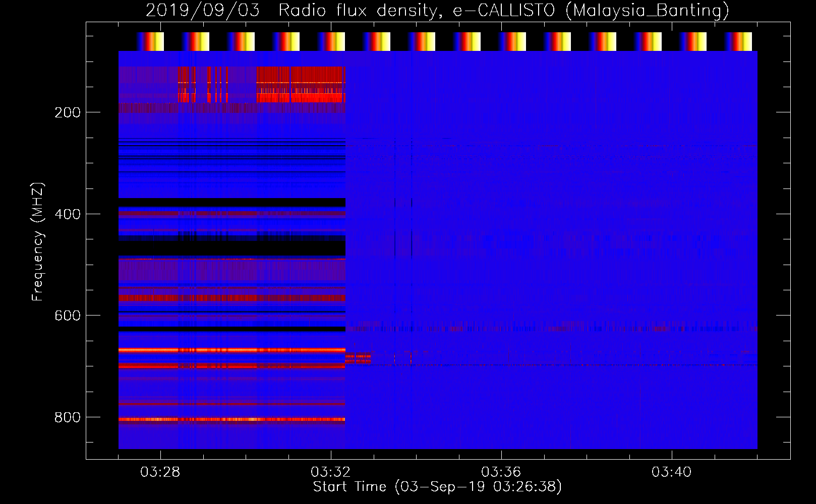Click the 03:40 time tick label
Screen dimensions: 816x504
(x=671, y=472)
